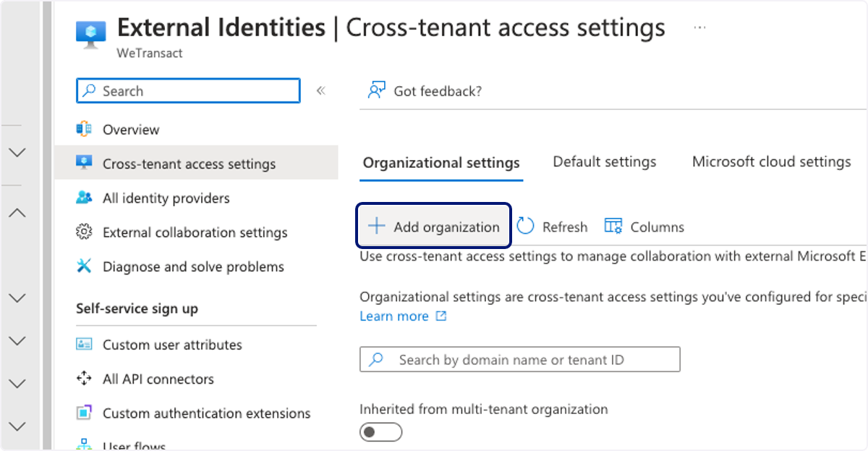The image size is (868, 451).
Task: Click the Columns button label
Action: (x=658, y=227)
